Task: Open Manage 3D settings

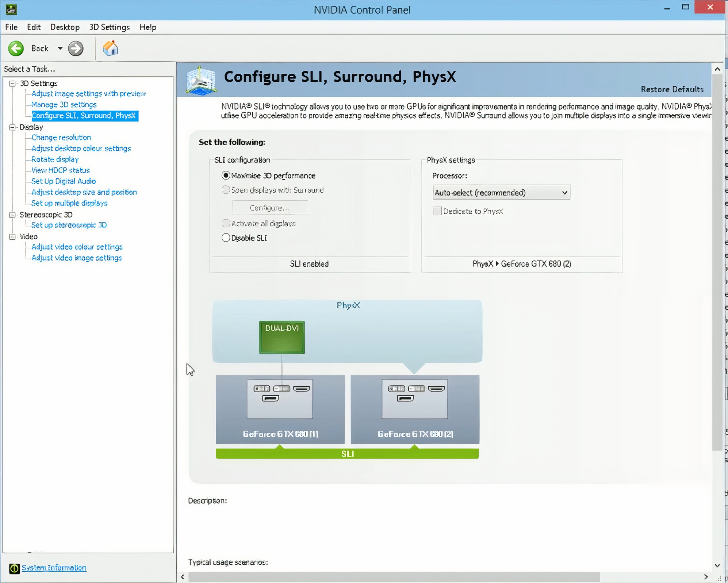Action: 64,105
